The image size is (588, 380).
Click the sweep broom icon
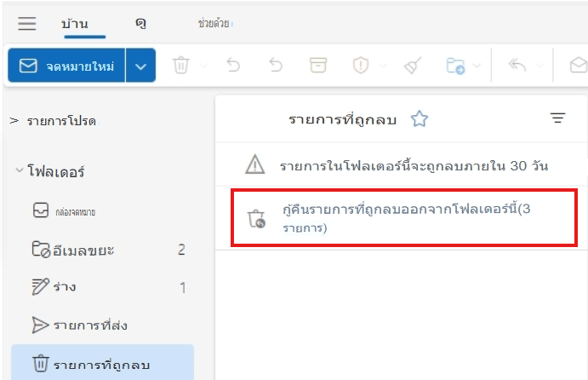coord(413,66)
